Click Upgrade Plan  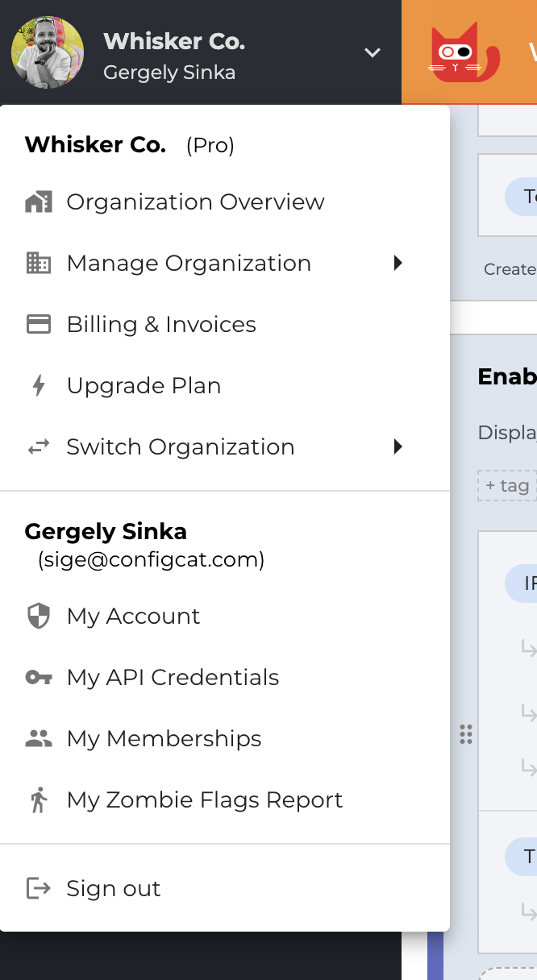pyautogui.click(x=144, y=385)
